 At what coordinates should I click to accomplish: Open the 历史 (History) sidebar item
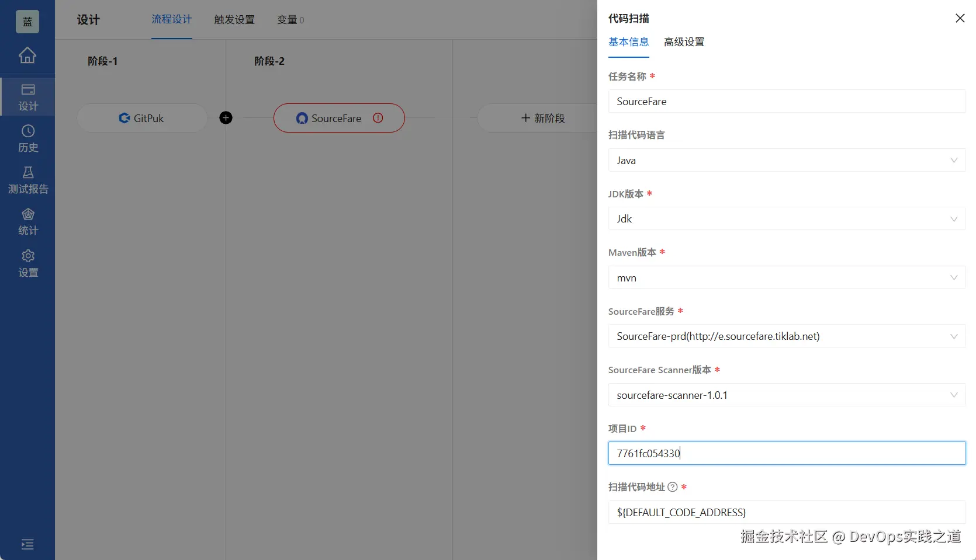(27, 138)
